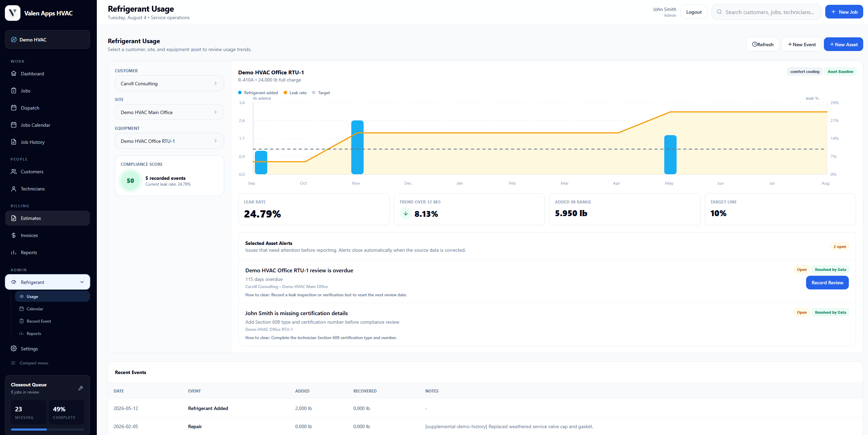Click the Demo HVAC workspace icon
This screenshot has height=435, width=868.
point(14,39)
